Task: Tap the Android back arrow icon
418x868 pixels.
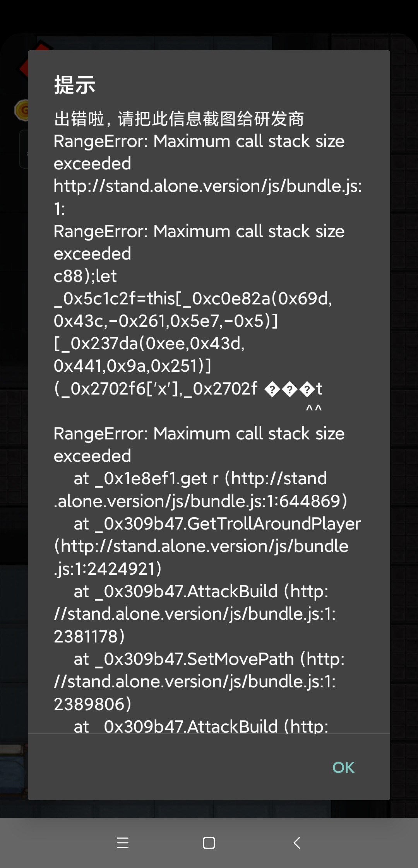Action: 297,842
